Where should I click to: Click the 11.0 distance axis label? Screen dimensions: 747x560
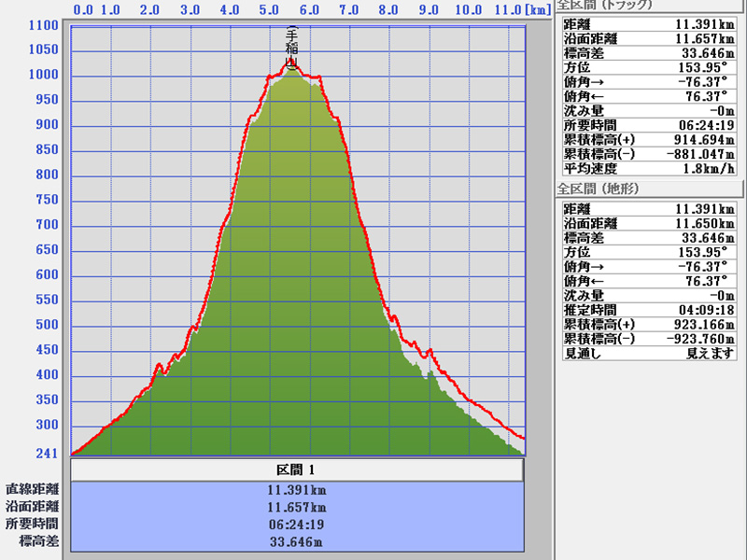[x=506, y=10]
